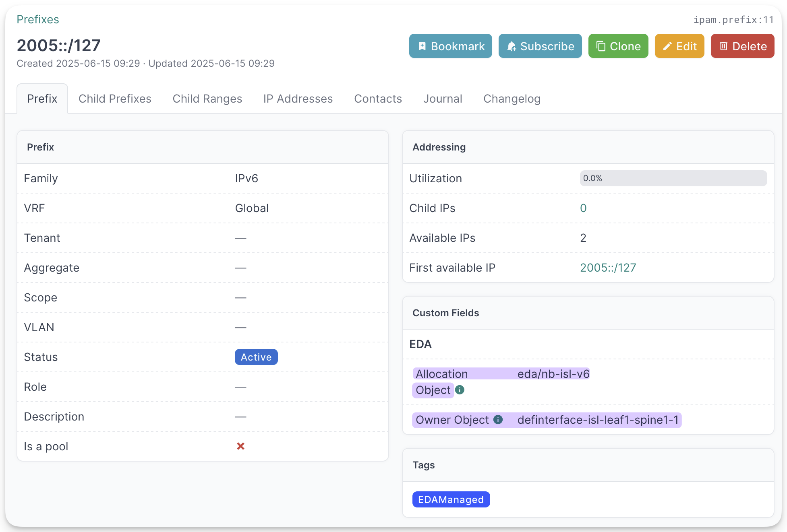
Task: Click the orange Edit button
Action: pyautogui.click(x=679, y=46)
